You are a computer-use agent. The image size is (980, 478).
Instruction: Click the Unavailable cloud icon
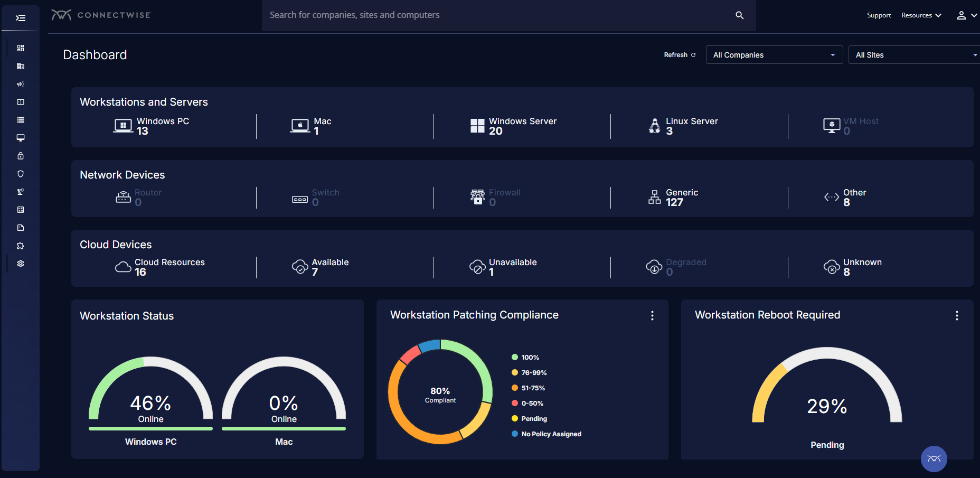pos(477,267)
